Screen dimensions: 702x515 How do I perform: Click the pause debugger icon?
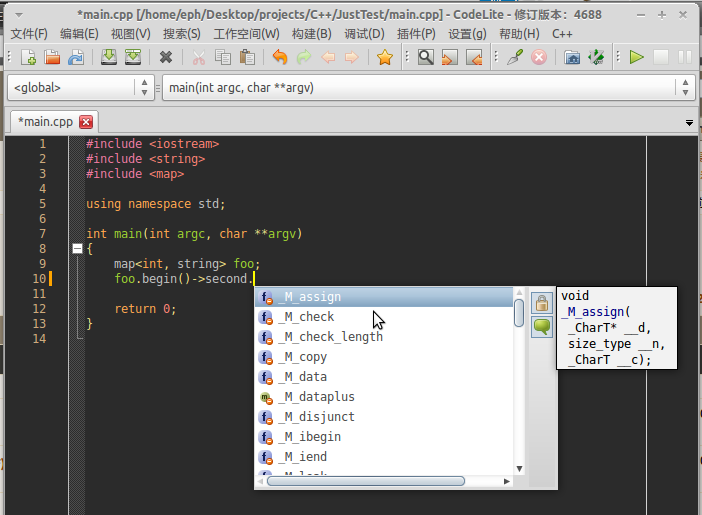click(685, 57)
